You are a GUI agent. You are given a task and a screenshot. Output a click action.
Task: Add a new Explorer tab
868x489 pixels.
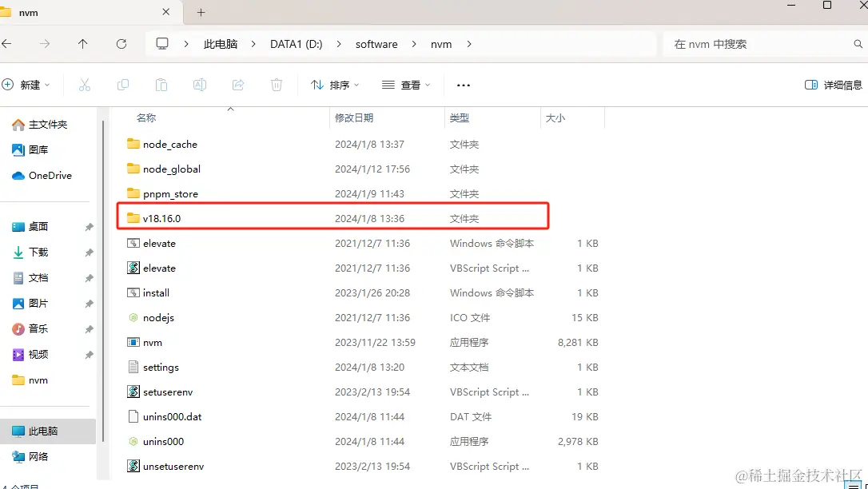coord(201,12)
